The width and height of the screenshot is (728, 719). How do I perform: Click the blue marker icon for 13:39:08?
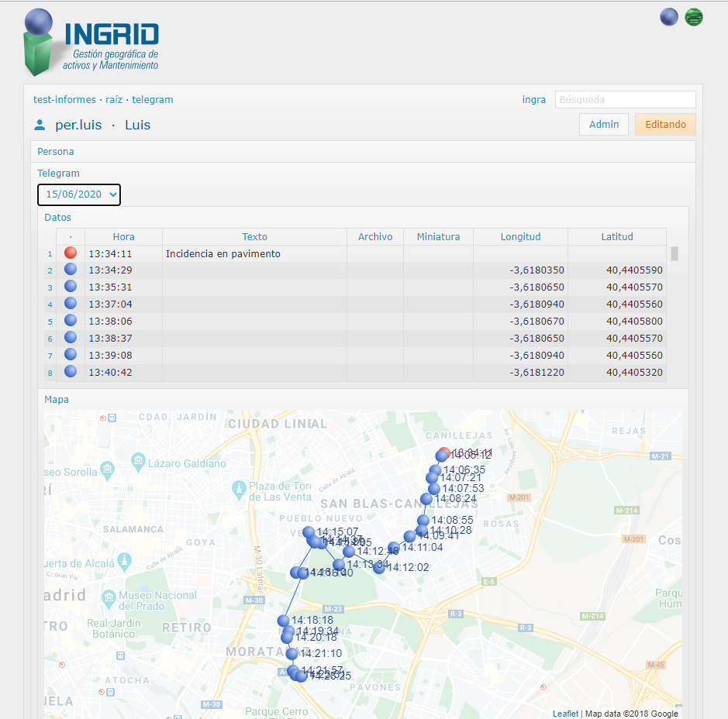tap(71, 354)
